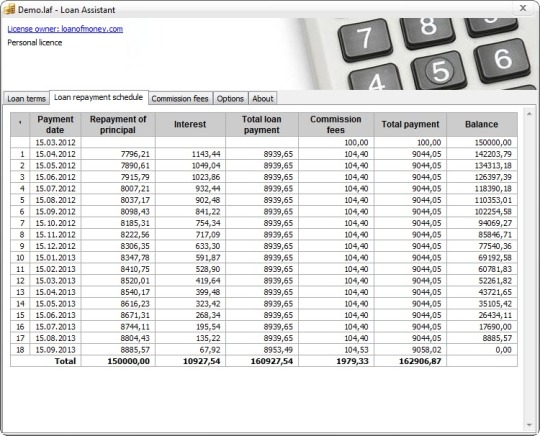This screenshot has height=436, width=540.
Task: Click the Balance column header
Action: [482, 124]
